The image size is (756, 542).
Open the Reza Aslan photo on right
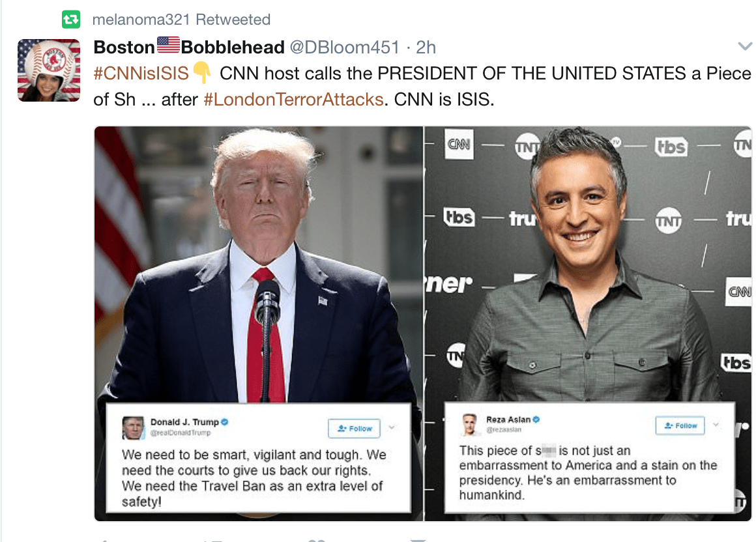[589, 324]
